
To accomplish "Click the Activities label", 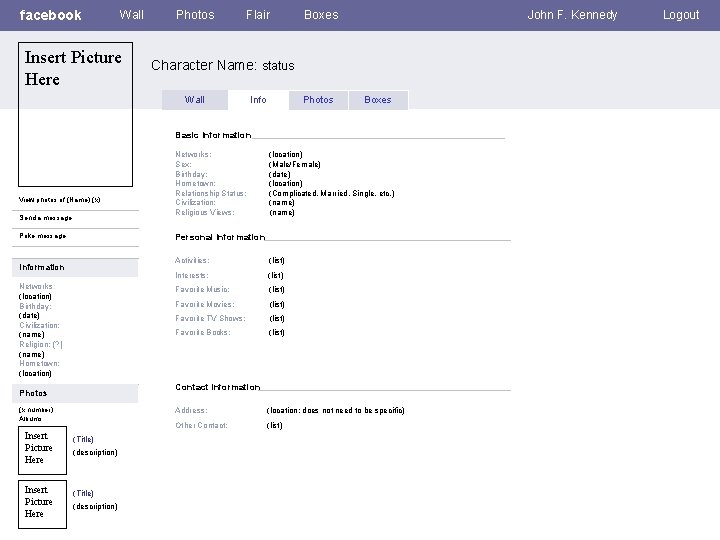I will pyautogui.click(x=192, y=260).
